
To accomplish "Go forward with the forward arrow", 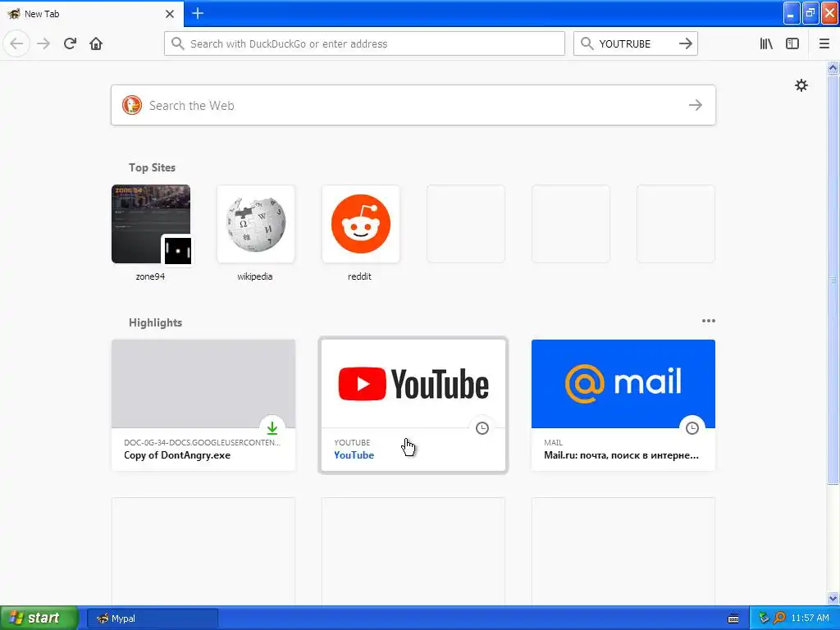I will tap(43, 43).
